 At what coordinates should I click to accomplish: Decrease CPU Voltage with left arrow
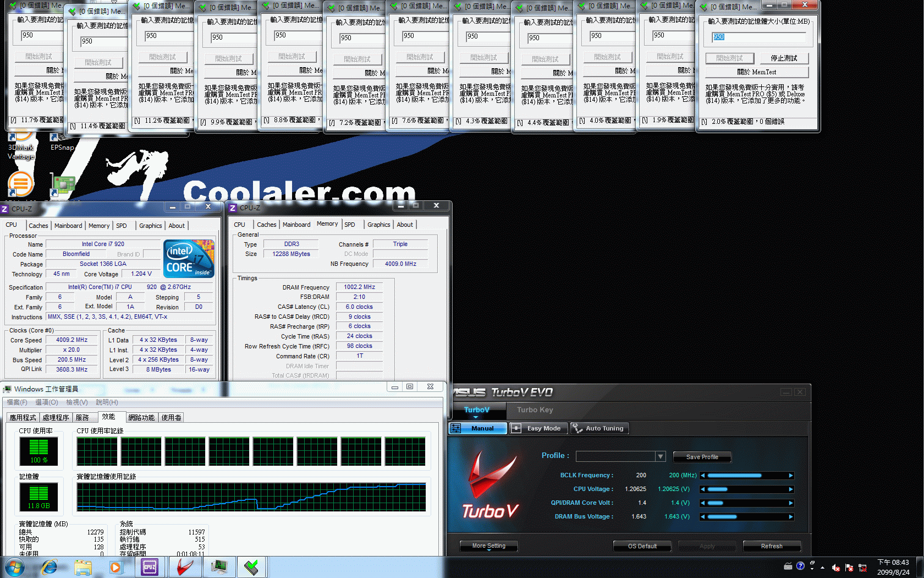click(702, 489)
